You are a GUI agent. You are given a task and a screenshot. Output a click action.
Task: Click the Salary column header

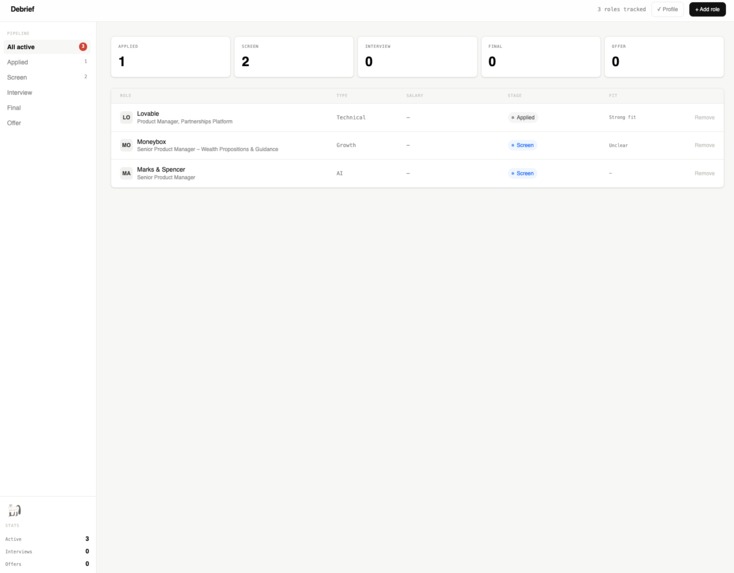[x=415, y=96]
